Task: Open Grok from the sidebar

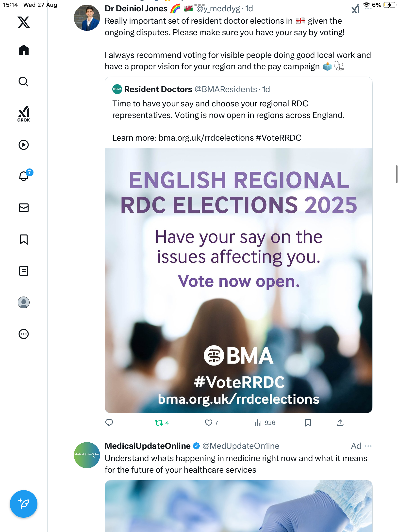Action: click(x=24, y=114)
